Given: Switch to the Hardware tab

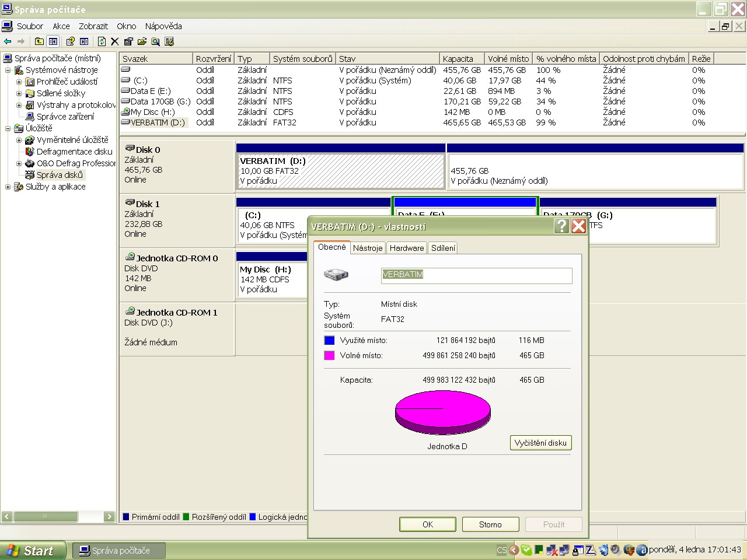Looking at the screenshot, I should [x=407, y=248].
